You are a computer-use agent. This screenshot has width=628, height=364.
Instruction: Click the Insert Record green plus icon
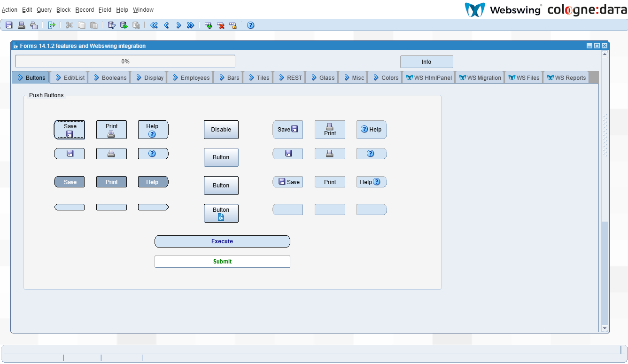(x=209, y=25)
